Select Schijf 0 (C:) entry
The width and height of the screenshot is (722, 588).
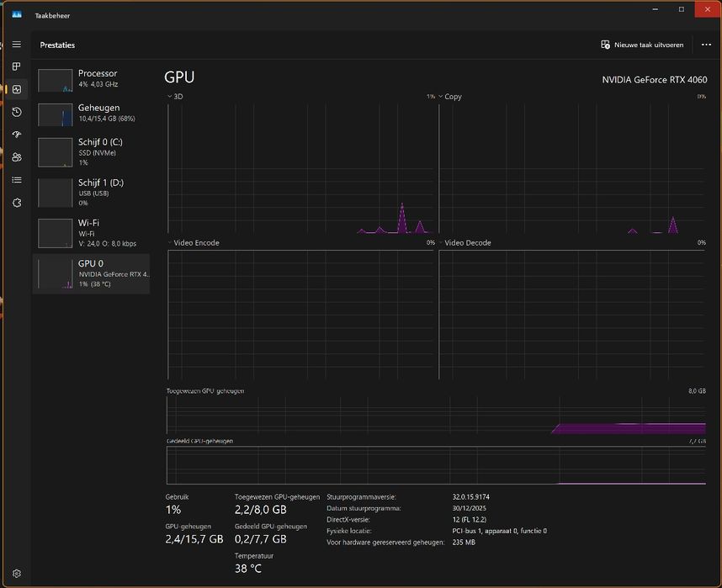(x=91, y=152)
